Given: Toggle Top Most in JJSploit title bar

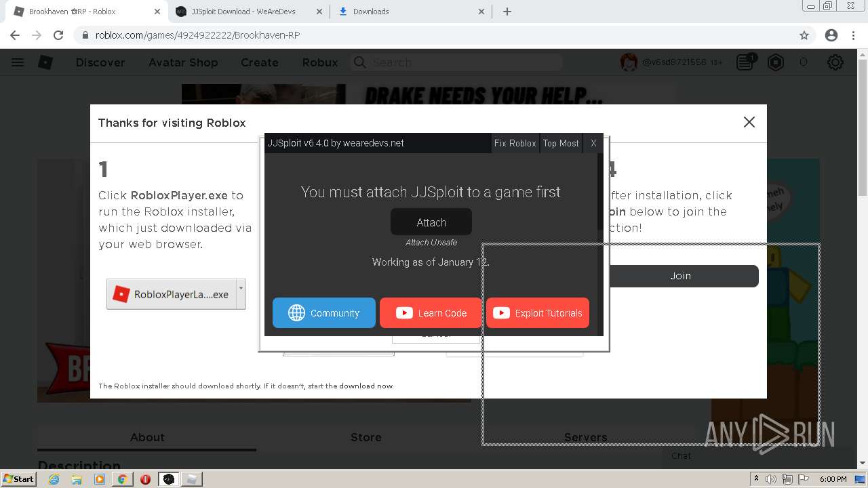Looking at the screenshot, I should [561, 143].
